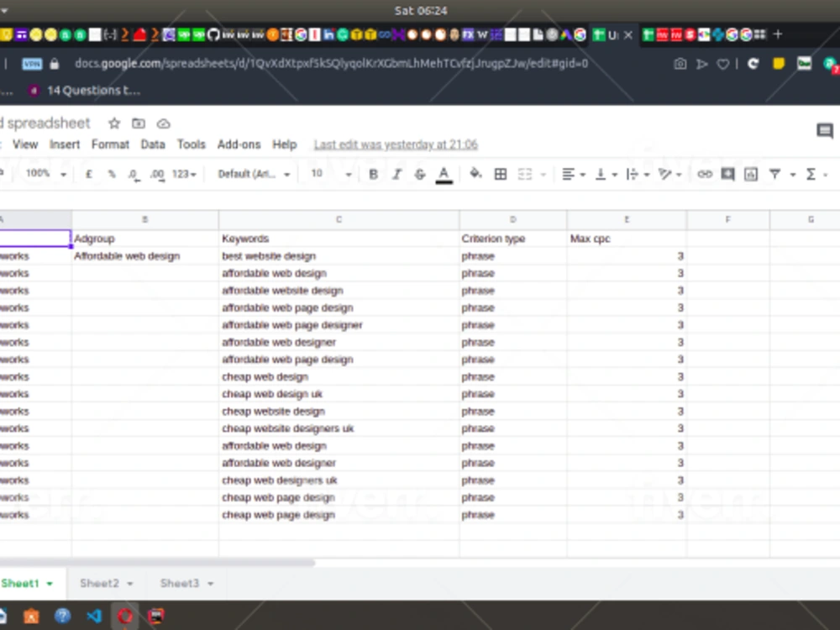Check cloud save status icon
The image size is (840, 630).
(x=164, y=123)
